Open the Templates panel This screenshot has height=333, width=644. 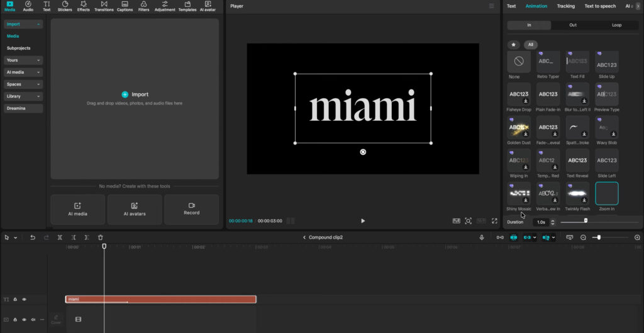pos(187,6)
